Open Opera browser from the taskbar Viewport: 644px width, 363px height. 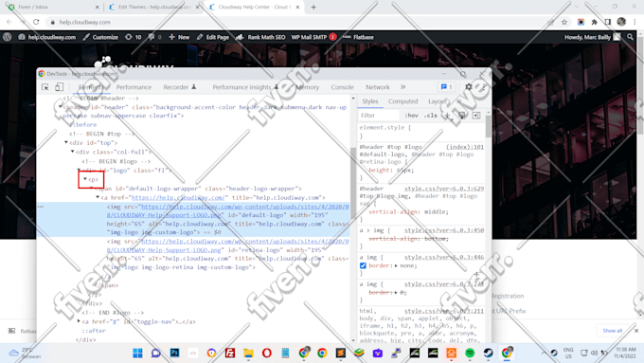point(266,353)
